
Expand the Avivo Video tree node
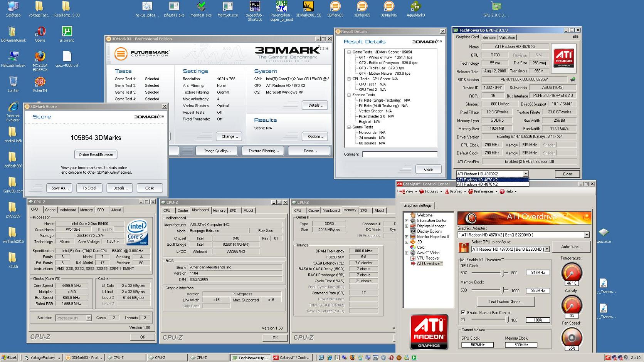coord(407,253)
